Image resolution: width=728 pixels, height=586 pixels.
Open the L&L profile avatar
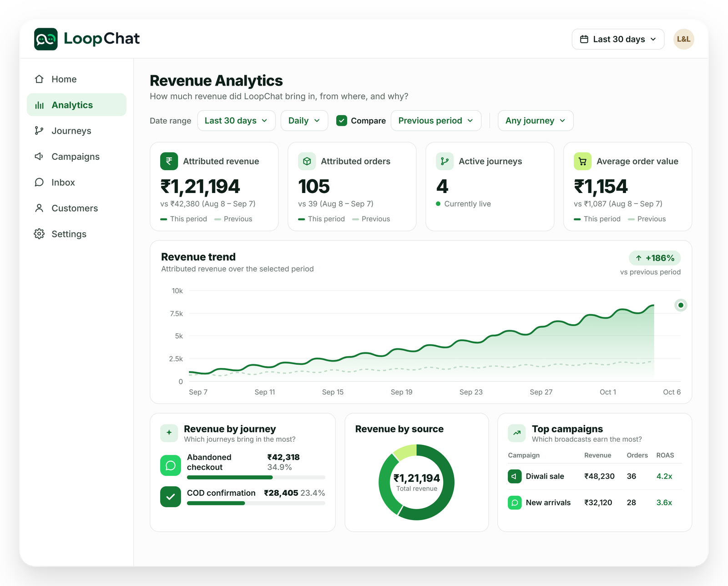(x=683, y=39)
